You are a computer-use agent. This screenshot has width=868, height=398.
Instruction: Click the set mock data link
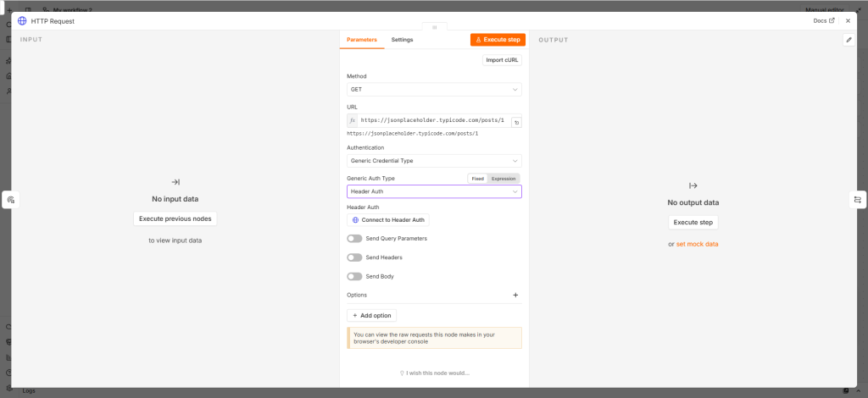697,244
